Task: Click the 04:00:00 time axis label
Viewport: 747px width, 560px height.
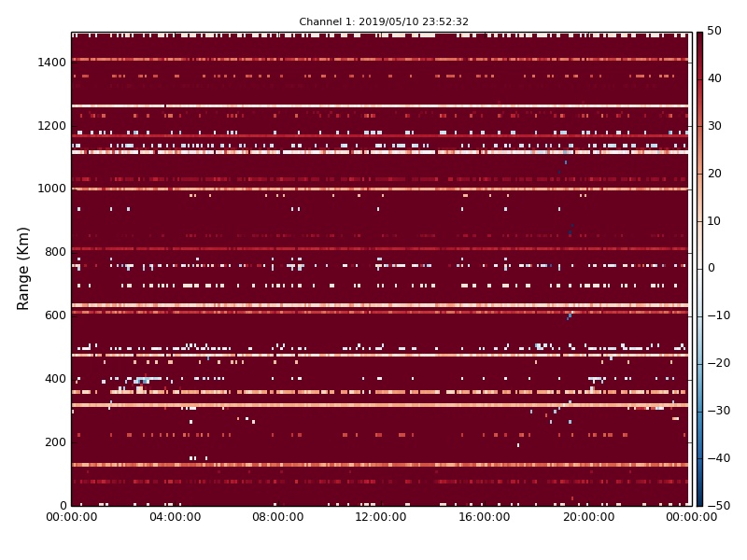Action: [x=175, y=517]
